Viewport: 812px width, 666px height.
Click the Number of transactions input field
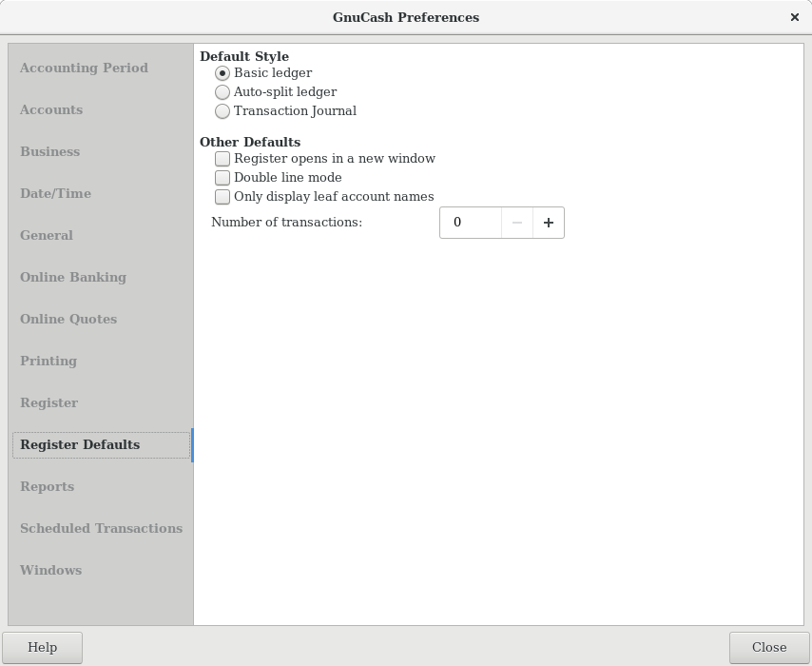(x=471, y=223)
